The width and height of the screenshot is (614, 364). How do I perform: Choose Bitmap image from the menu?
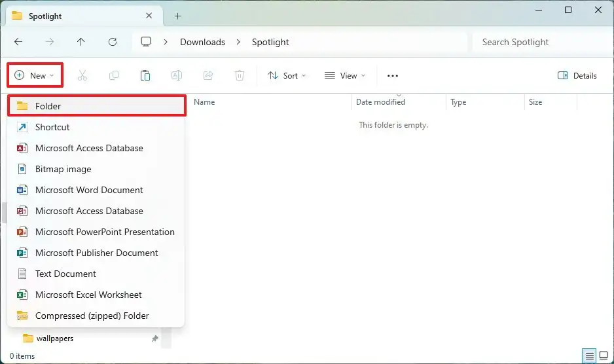tap(96, 169)
